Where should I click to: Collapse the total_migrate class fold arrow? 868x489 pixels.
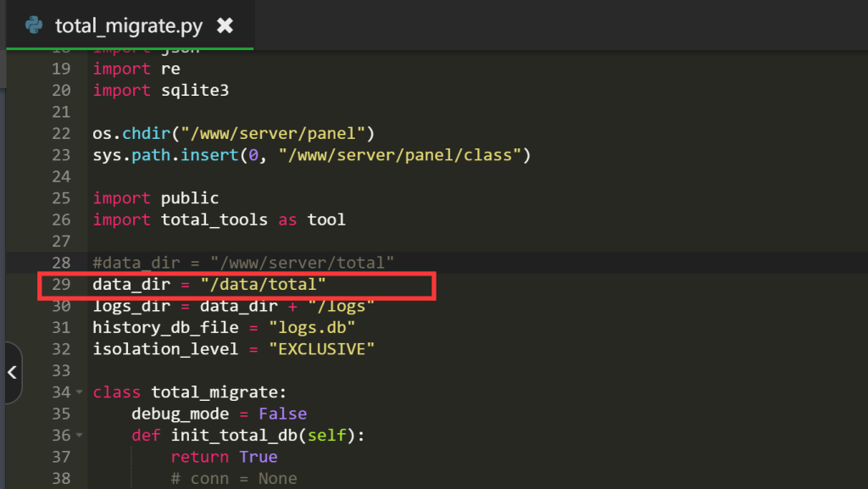click(80, 392)
